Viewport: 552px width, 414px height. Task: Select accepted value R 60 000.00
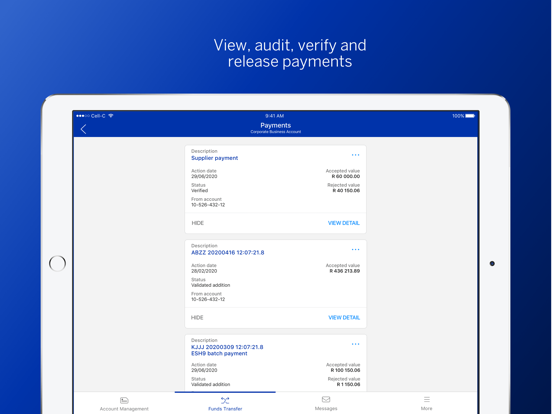click(346, 176)
